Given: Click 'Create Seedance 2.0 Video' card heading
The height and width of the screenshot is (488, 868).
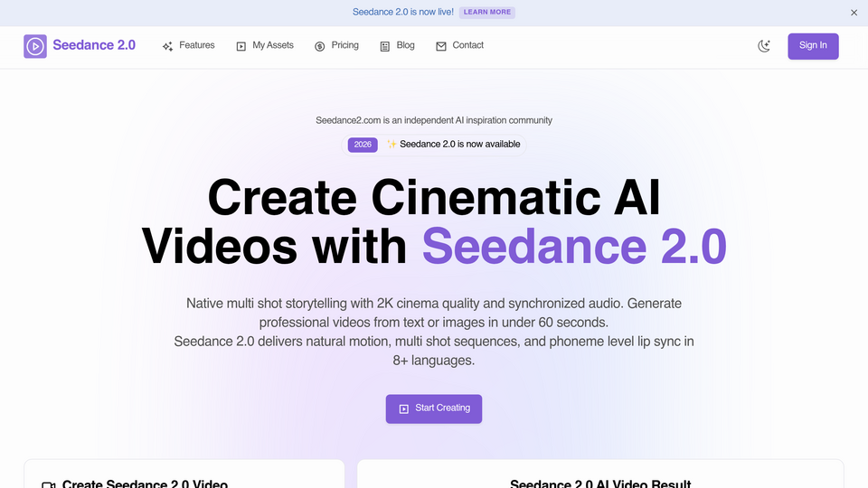Looking at the screenshot, I should point(145,483).
